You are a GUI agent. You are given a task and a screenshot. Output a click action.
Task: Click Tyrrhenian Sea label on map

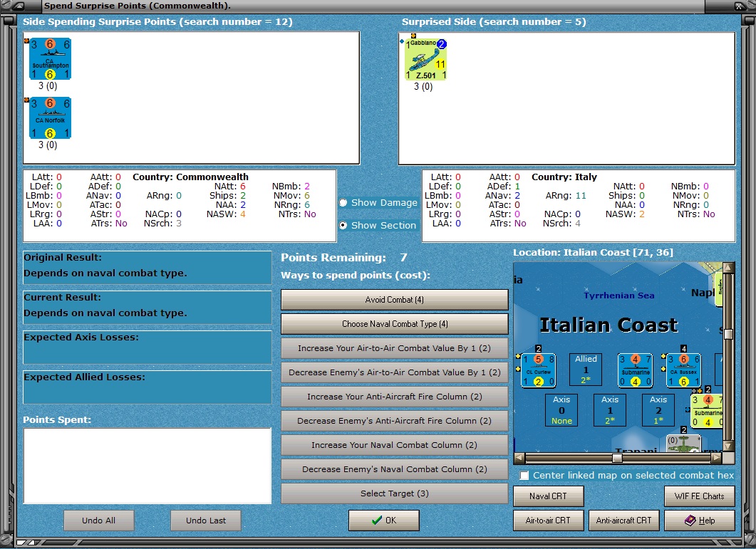[x=619, y=296]
